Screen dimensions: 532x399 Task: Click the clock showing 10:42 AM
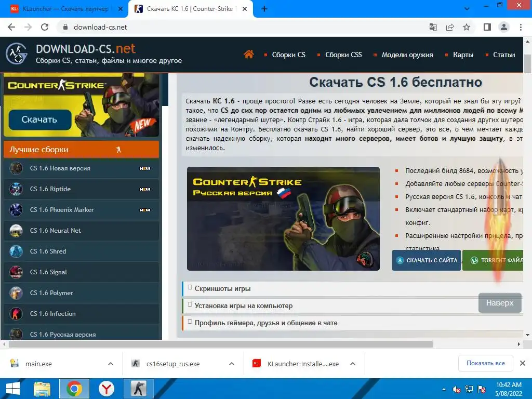pos(509,385)
